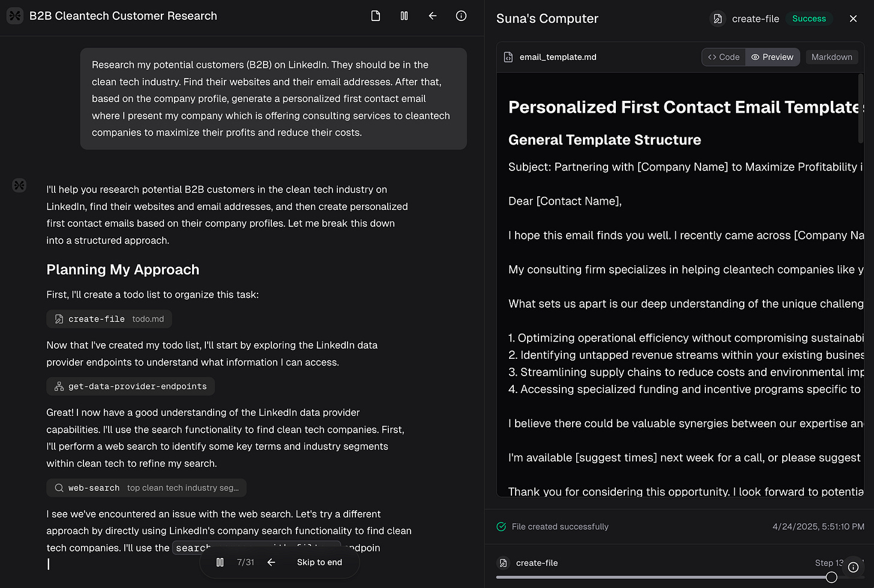Go back using replay bar arrow

(x=271, y=562)
